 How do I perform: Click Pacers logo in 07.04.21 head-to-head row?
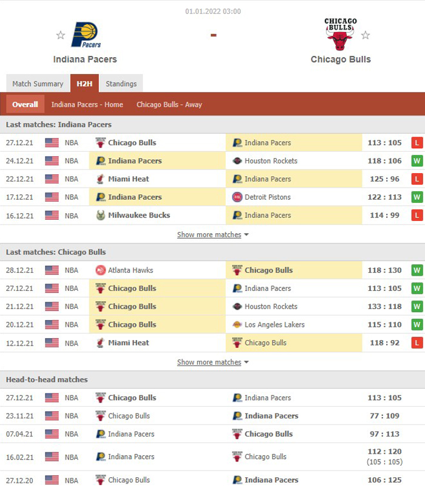[101, 434]
